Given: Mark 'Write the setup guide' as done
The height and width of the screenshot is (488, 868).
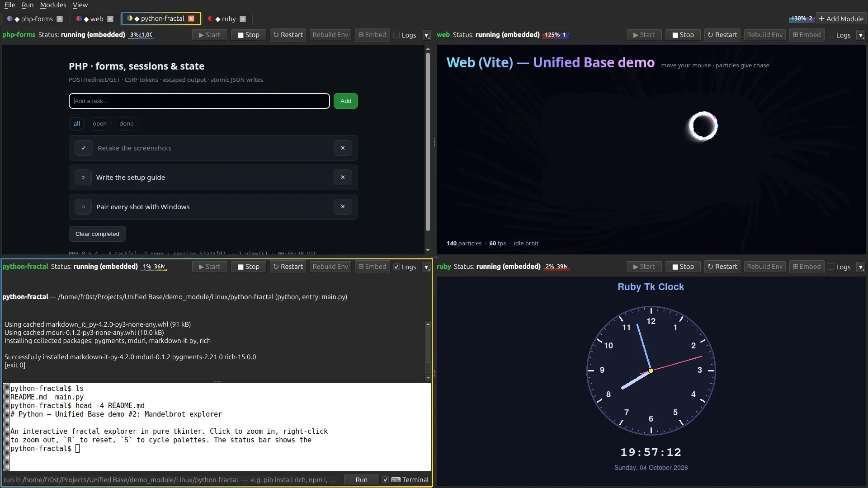Looking at the screenshot, I should coord(83,178).
